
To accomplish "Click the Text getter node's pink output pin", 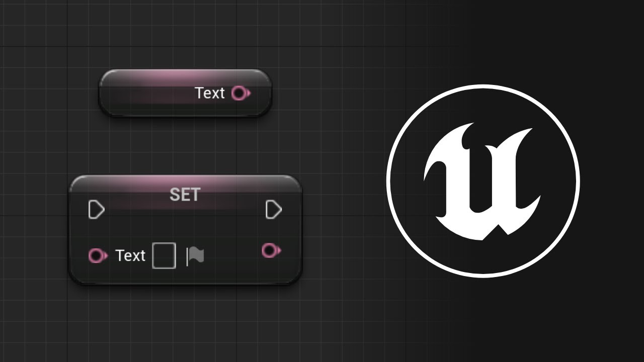I will [241, 94].
